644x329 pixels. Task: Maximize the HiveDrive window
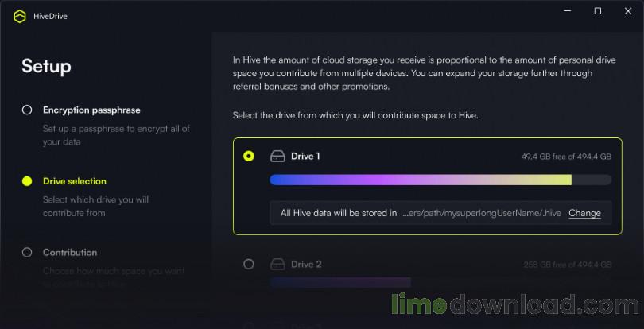pos(598,11)
